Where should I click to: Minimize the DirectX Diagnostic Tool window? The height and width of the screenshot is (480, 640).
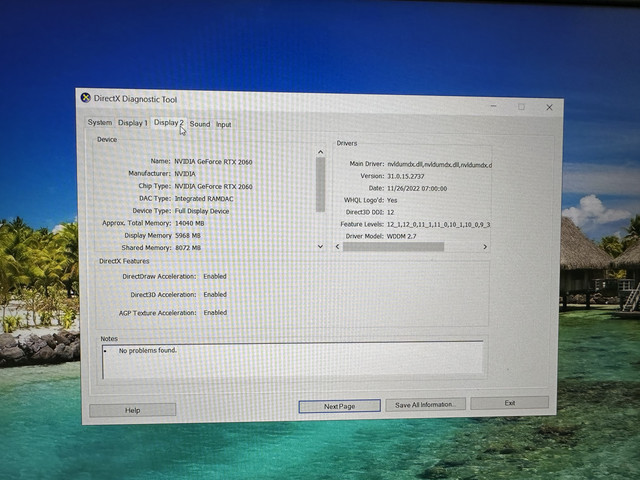click(493, 106)
